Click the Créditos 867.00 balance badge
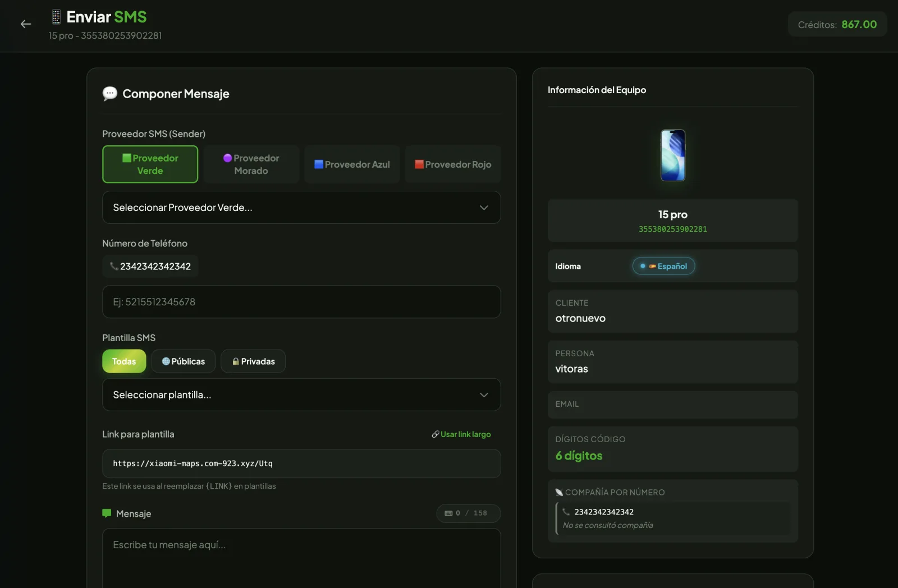Screen dimensions: 898x588 click(837, 24)
